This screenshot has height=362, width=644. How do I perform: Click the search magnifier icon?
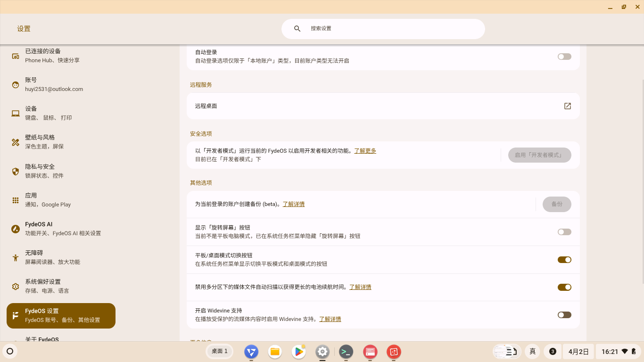297,29
